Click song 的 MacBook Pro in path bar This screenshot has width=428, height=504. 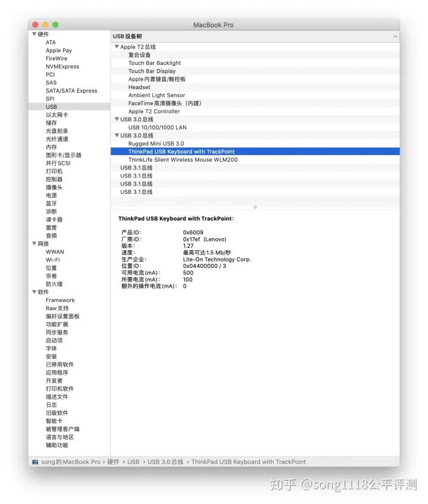point(71,462)
